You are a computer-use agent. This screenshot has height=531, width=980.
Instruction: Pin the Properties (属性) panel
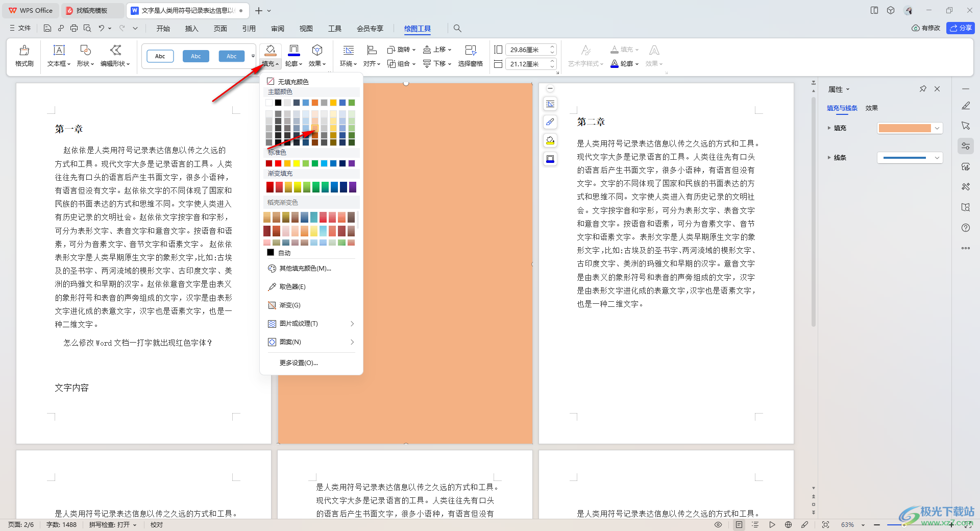pos(923,89)
